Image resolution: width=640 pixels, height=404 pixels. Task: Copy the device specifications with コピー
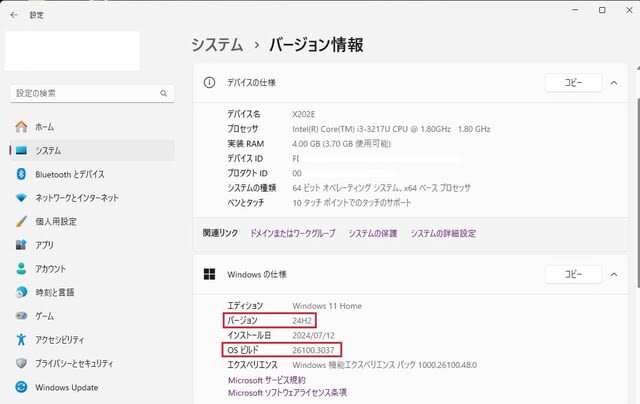tap(573, 83)
